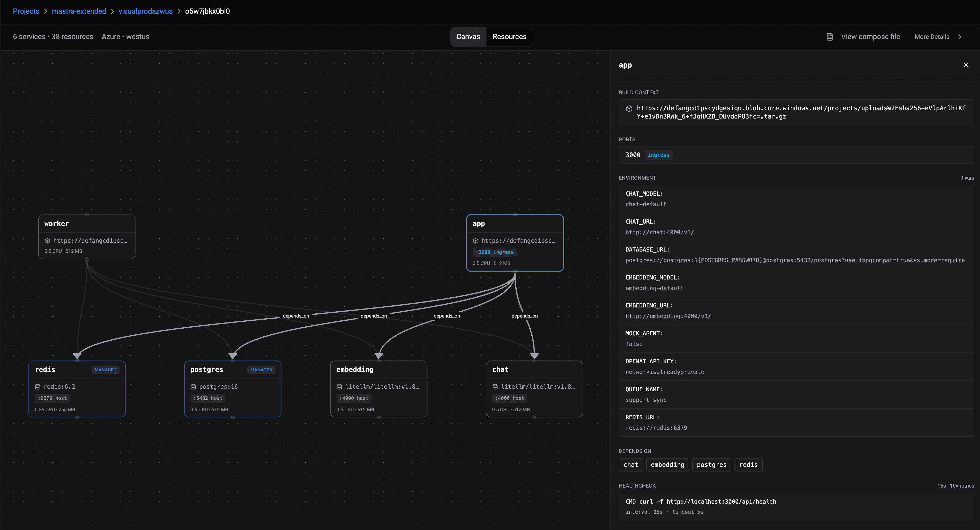Click the bottom connector handle of app node

(515, 272)
